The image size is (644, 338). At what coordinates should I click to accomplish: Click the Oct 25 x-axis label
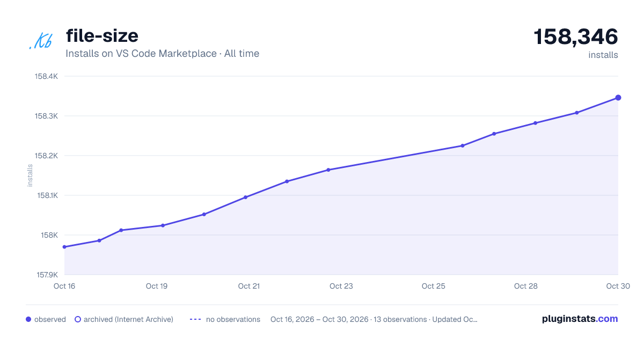click(x=434, y=286)
